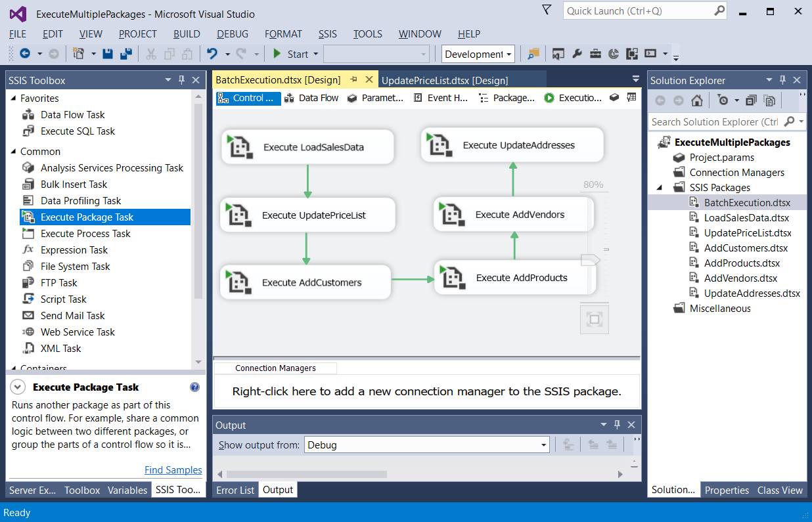Select the Execute AddProducts task node
Viewport: 812px width, 522px height.
point(515,277)
